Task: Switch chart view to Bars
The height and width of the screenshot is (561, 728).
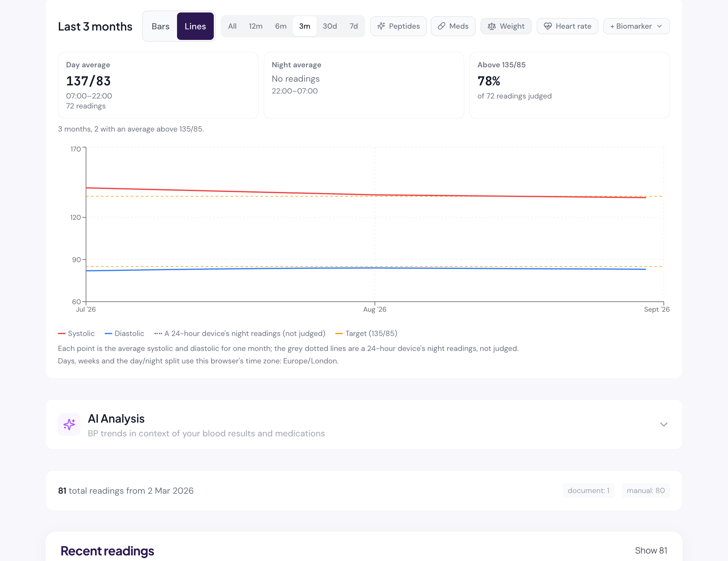Action: tap(160, 26)
